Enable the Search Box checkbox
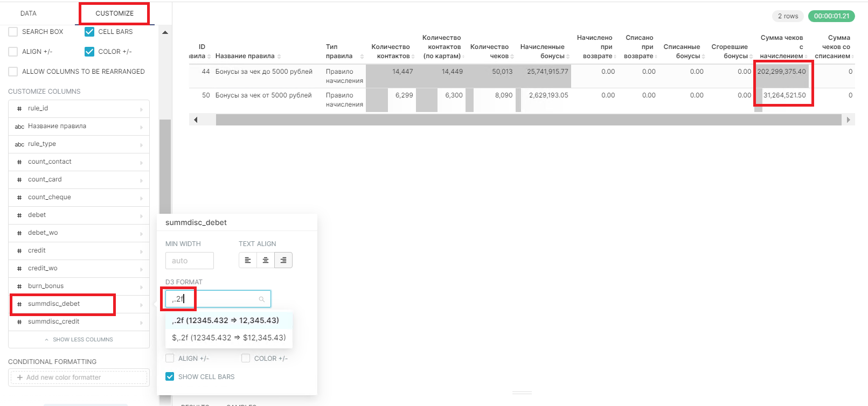Screen dimensions: 868x406 pyautogui.click(x=13, y=32)
